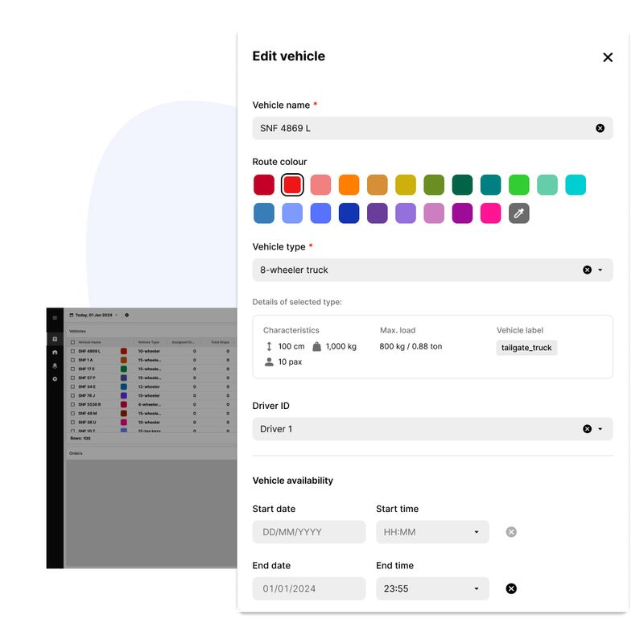
Task: Select the highlighted list icon in the background sidebar
Action: (x=55, y=339)
